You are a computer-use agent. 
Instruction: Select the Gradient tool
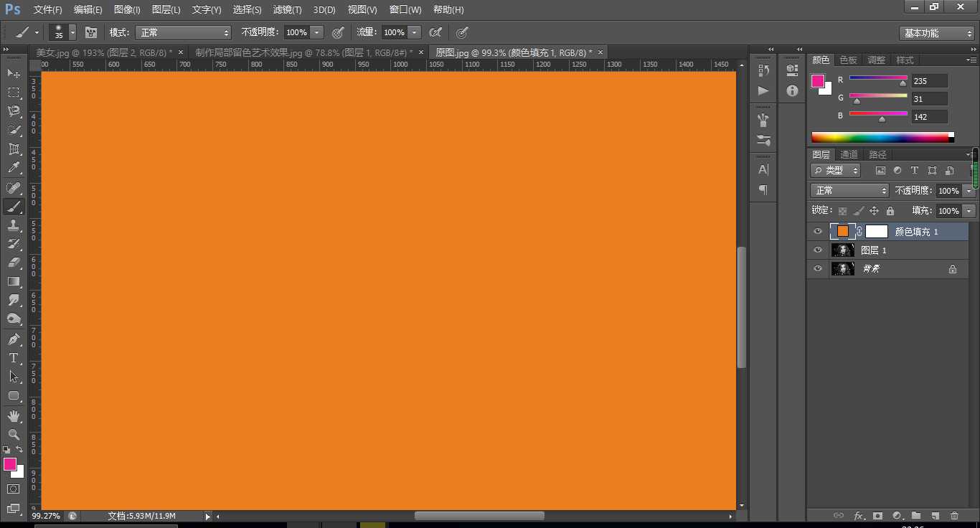[14, 281]
